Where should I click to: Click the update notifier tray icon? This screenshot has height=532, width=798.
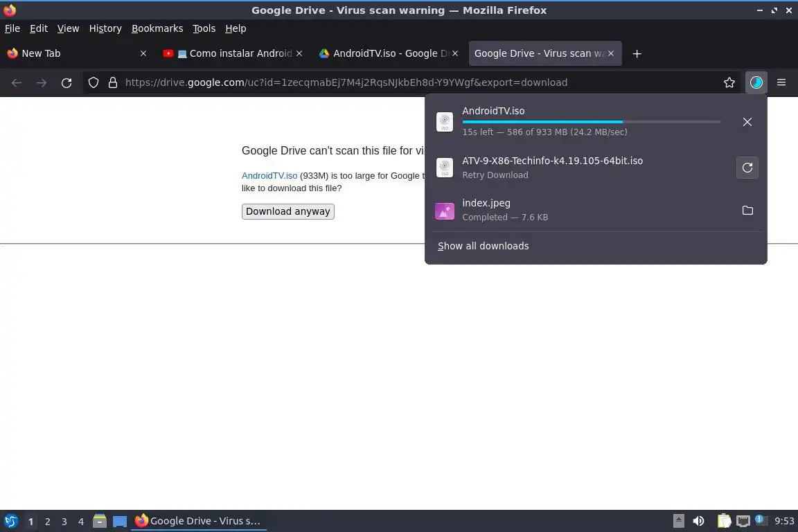click(760, 520)
